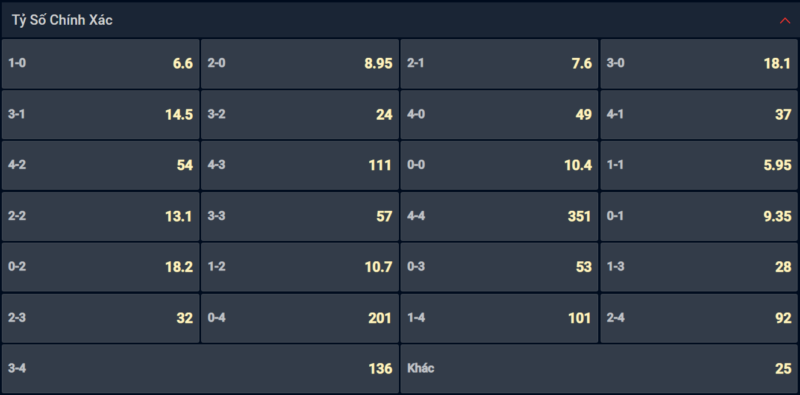The width and height of the screenshot is (800, 395).
Task: Collapse the Tỷ Số Chính Xác section chevron
Action: pos(784,20)
